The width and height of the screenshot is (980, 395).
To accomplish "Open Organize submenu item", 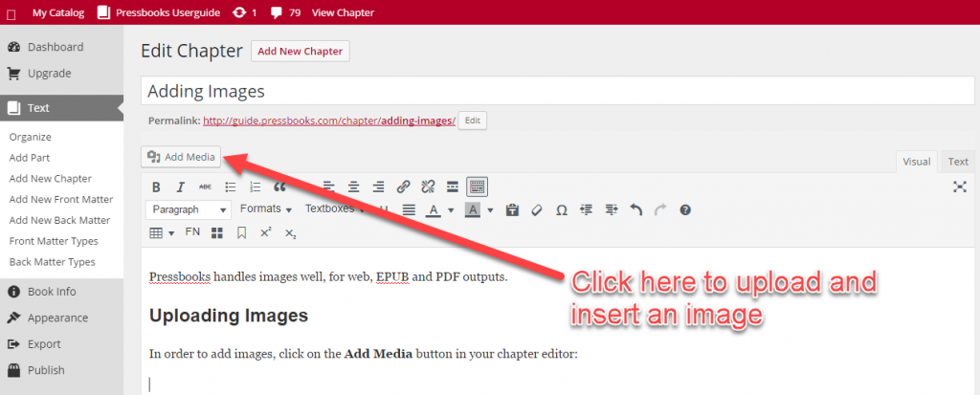I will (x=31, y=137).
